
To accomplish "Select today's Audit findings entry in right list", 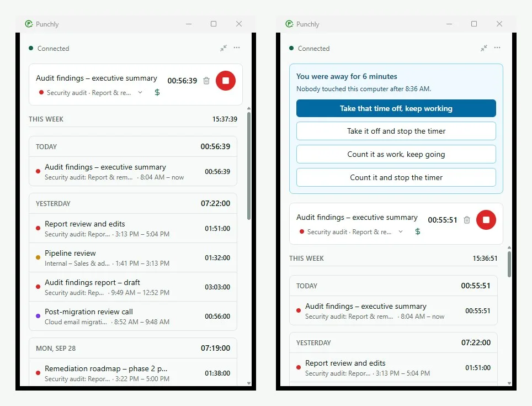I will point(393,310).
